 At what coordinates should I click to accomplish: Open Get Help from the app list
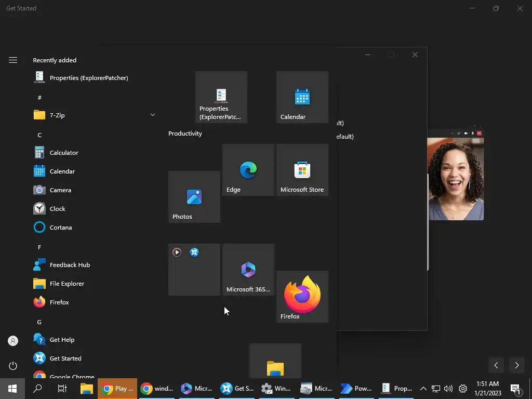pos(94,340)
